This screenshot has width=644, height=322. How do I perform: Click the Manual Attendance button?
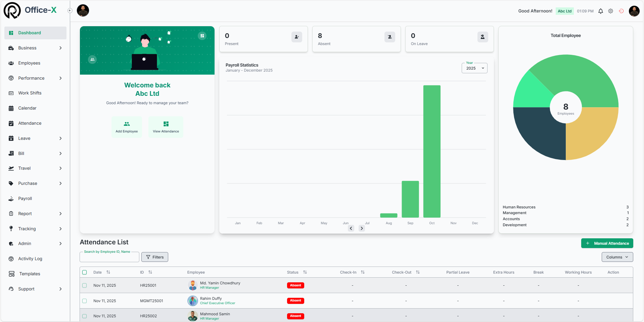[607, 243]
